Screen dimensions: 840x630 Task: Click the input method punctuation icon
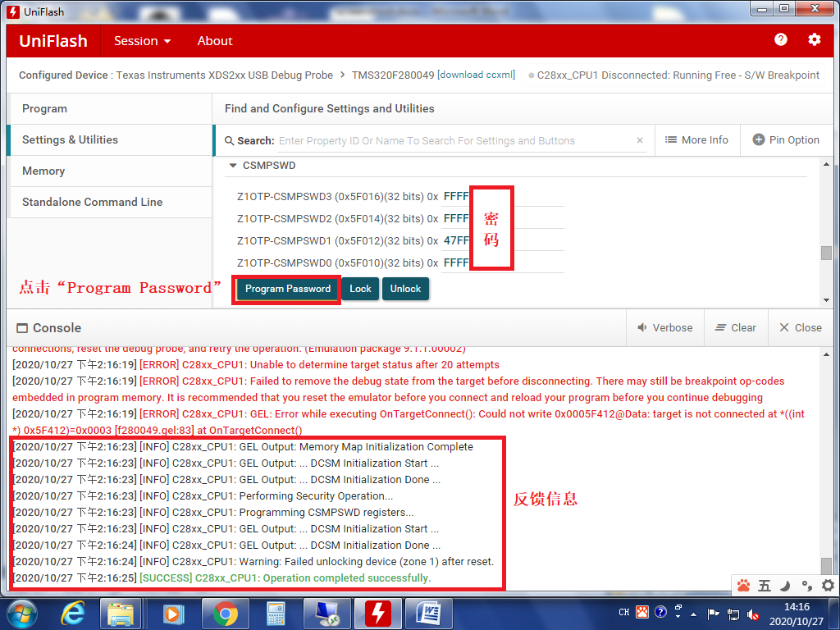click(x=806, y=586)
